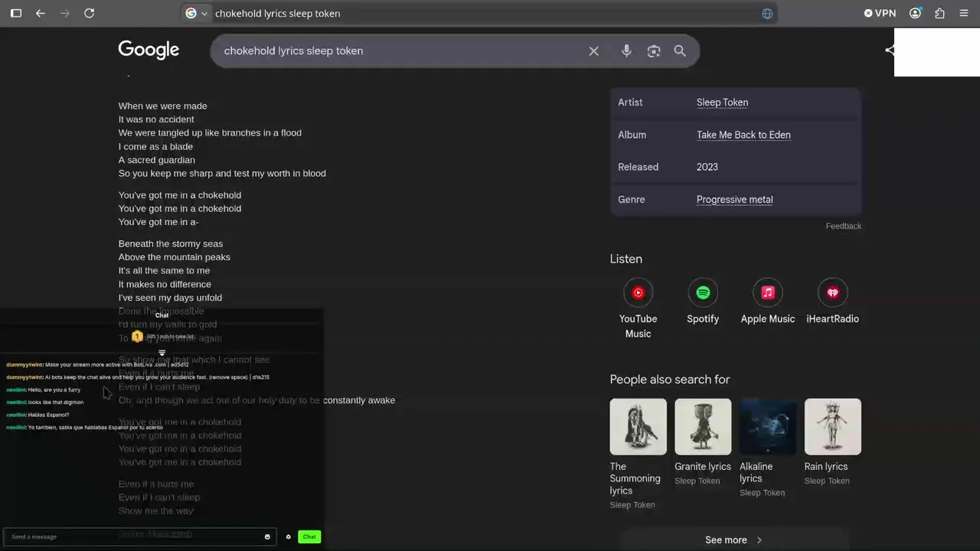Click chat message 'looks like that digimon'

[x=56, y=403]
